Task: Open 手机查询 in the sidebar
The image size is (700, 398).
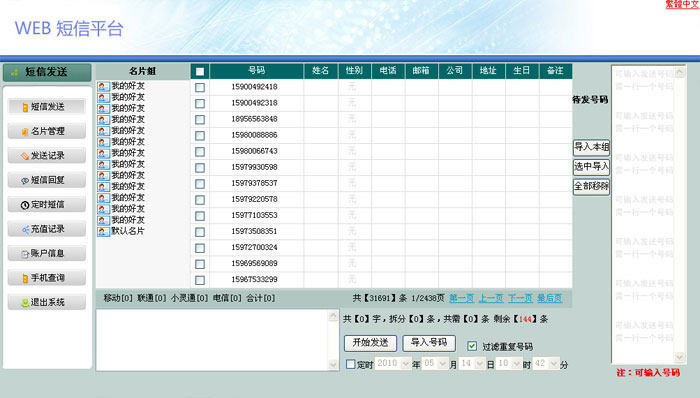Action: [x=46, y=278]
